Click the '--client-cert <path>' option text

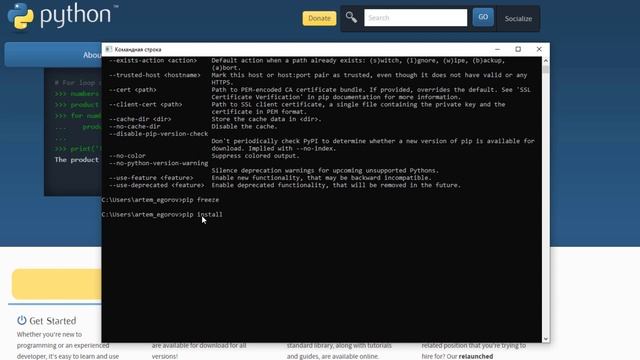click(145, 104)
